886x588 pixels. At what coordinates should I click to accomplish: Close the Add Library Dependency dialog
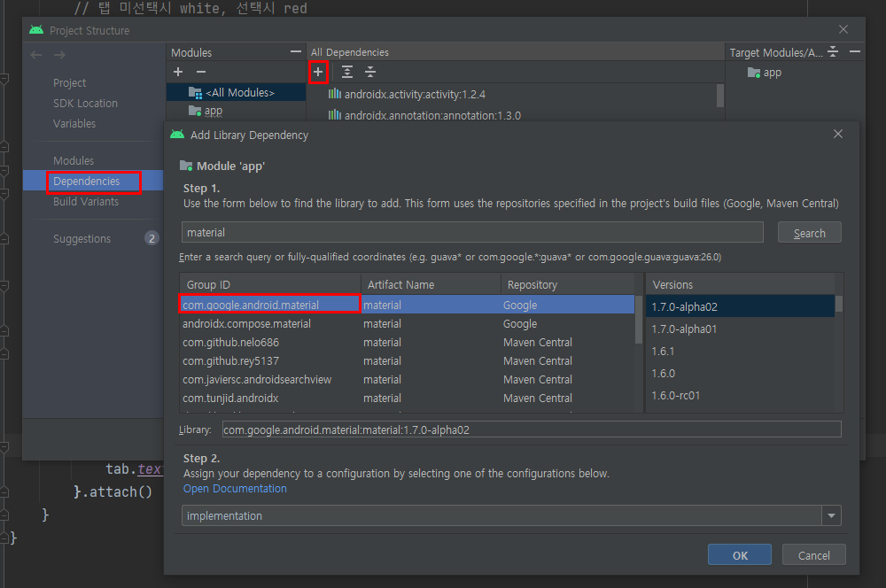[838, 134]
